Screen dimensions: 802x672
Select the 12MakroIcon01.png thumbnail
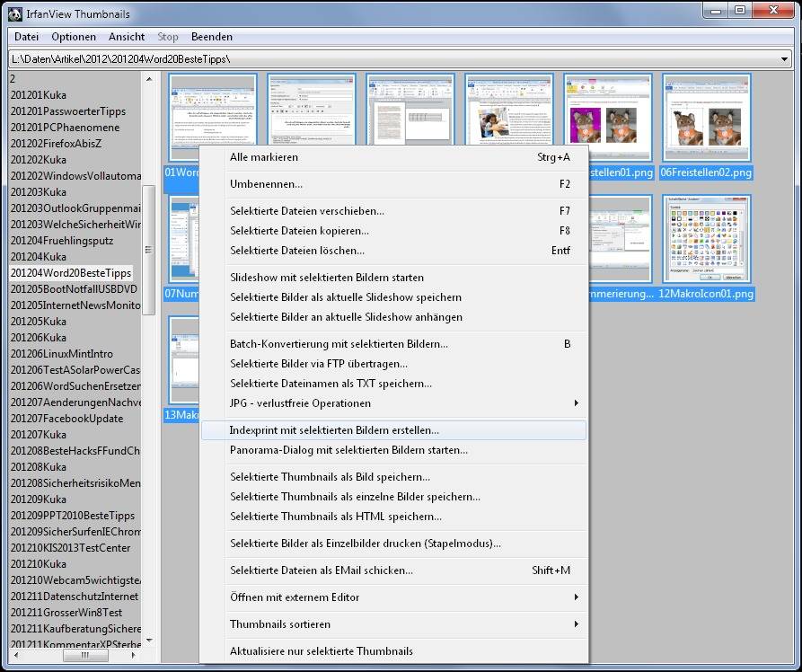click(x=707, y=239)
